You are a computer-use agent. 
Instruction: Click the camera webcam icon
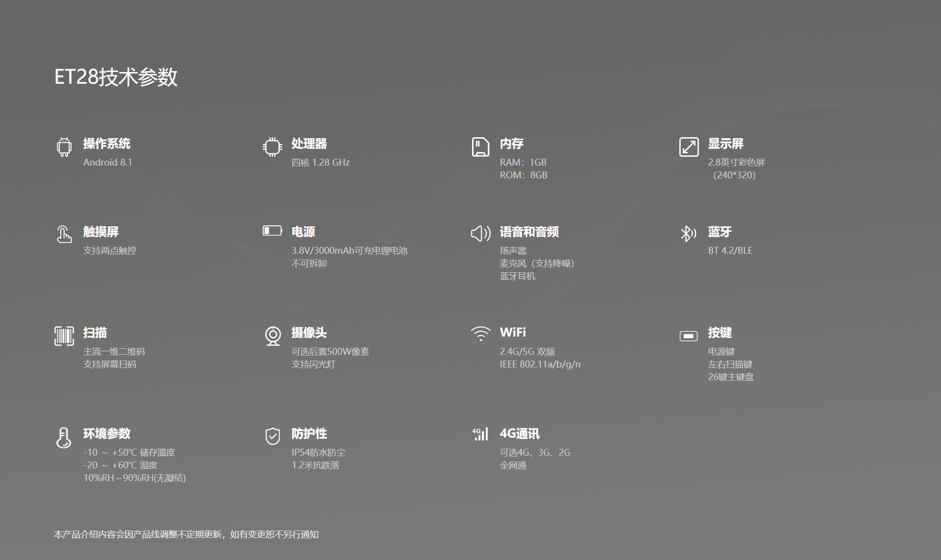(x=273, y=336)
